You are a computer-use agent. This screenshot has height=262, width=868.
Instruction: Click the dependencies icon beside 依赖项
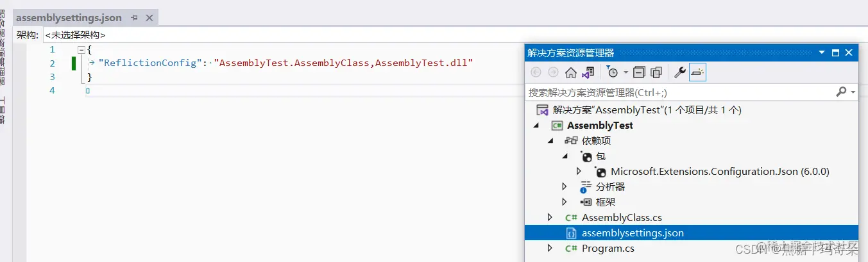[x=571, y=141]
